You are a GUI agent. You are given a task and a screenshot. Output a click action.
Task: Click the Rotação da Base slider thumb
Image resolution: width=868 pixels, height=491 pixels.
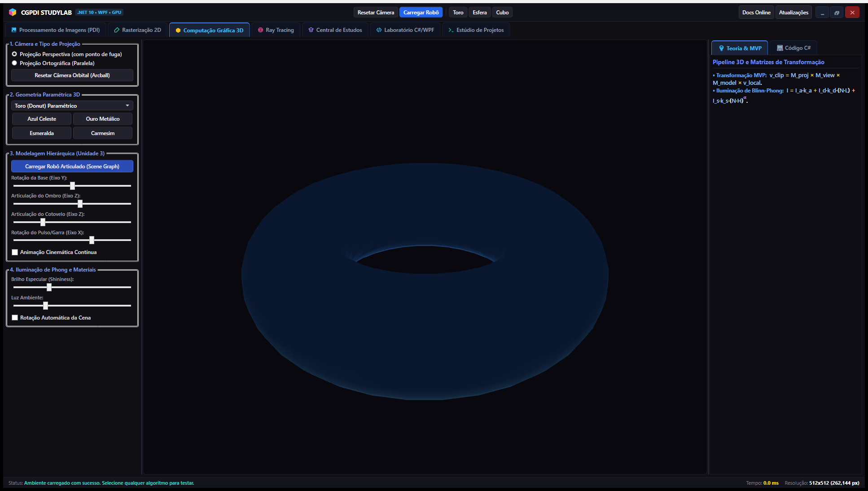point(72,186)
